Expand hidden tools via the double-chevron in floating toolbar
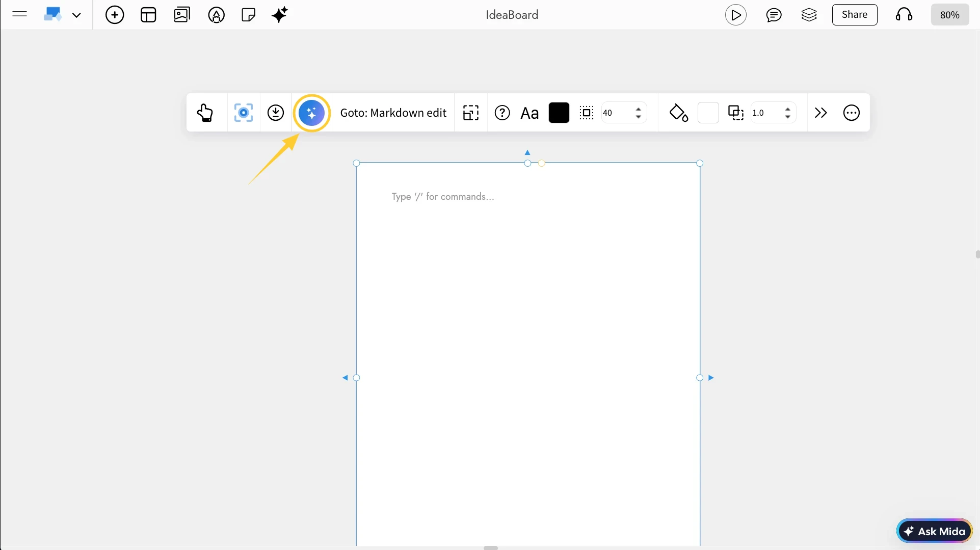The height and width of the screenshot is (550, 980). [x=820, y=113]
